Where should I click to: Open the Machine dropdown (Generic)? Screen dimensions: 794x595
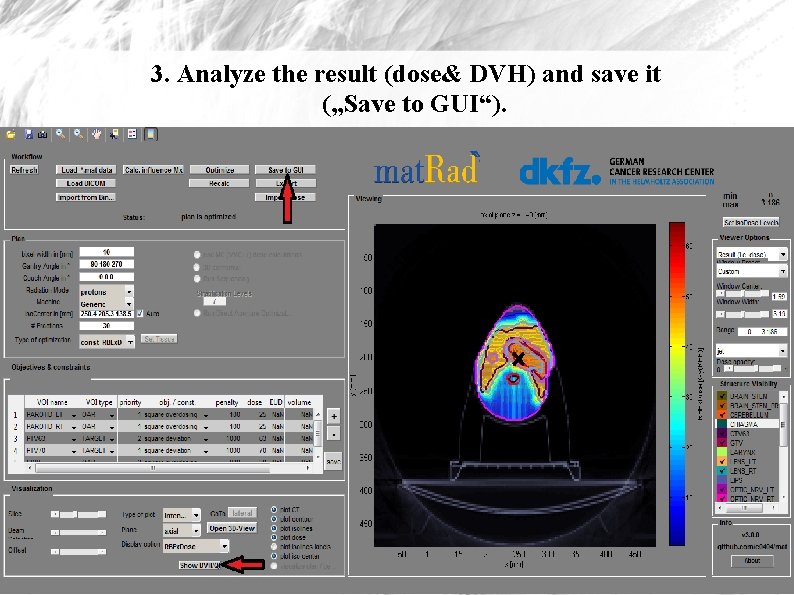click(x=106, y=304)
